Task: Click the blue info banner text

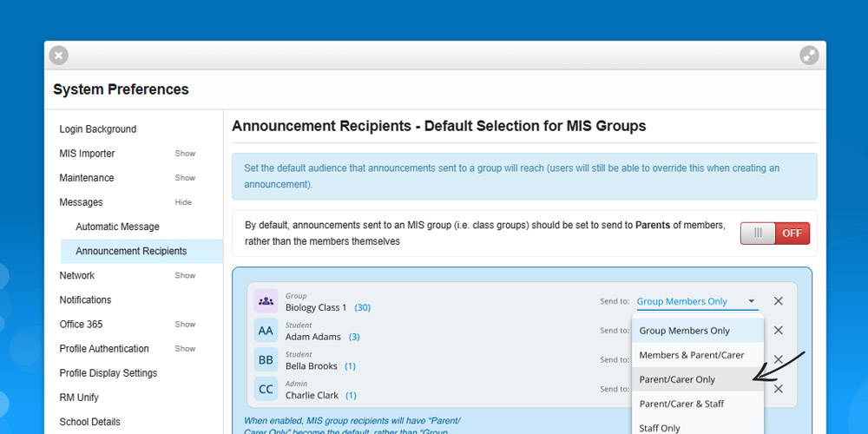Action: (511, 176)
